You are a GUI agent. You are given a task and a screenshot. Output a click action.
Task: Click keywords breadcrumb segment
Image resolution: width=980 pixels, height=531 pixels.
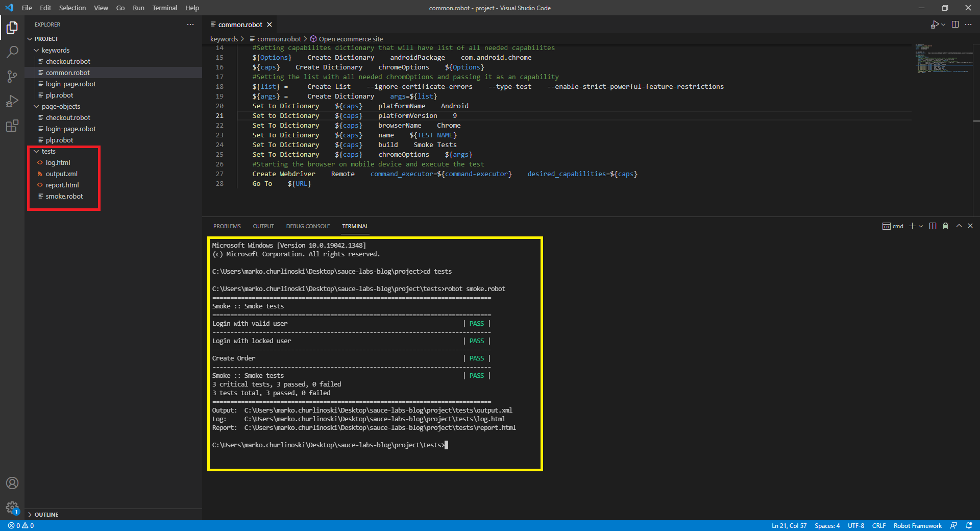click(x=224, y=39)
